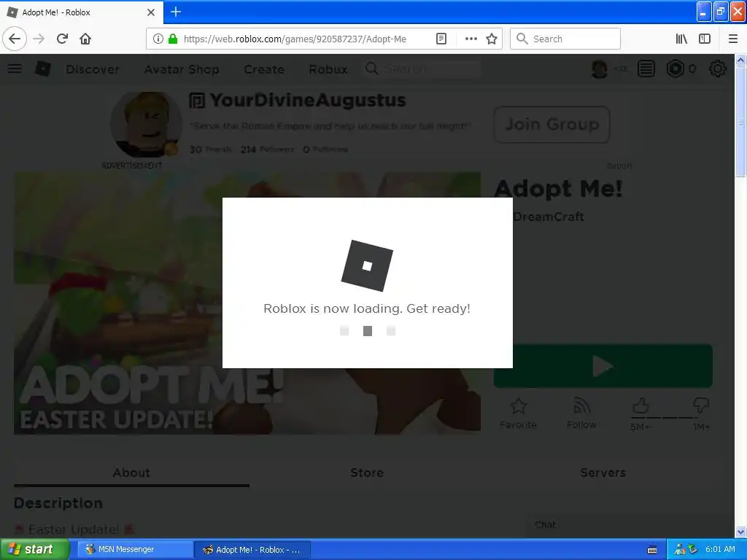Viewport: 747px width, 560px height.
Task: Click the page scrollbar down arrow
Action: coord(740,532)
